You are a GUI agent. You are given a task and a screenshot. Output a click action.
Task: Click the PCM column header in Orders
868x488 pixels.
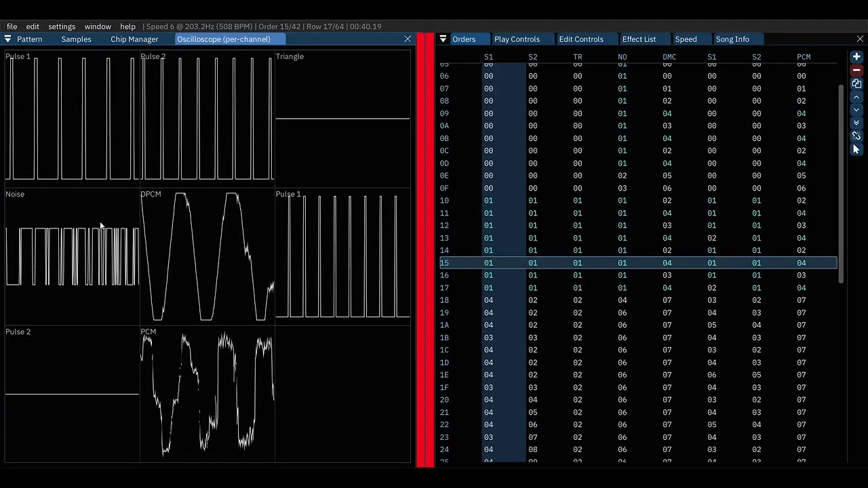[x=804, y=57]
